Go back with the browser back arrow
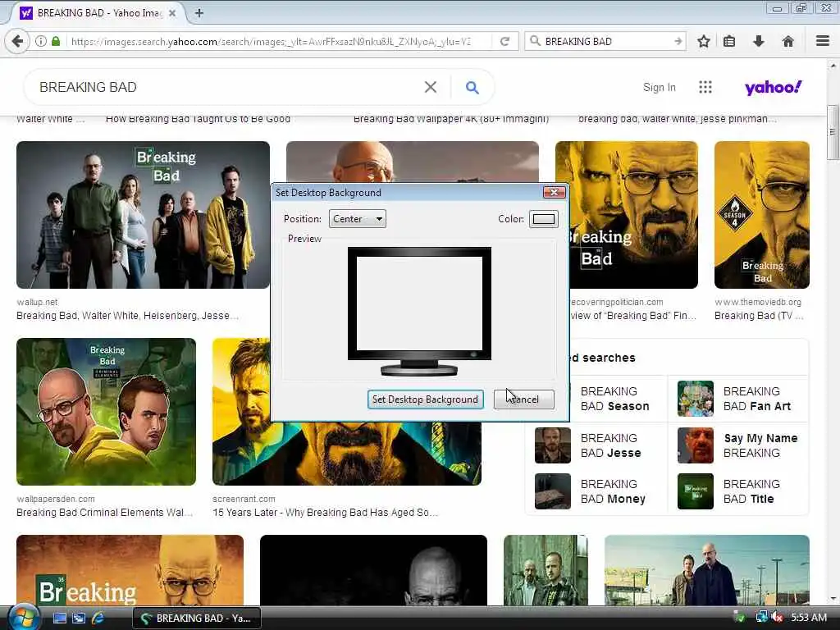The height and width of the screenshot is (630, 840). pos(17,41)
